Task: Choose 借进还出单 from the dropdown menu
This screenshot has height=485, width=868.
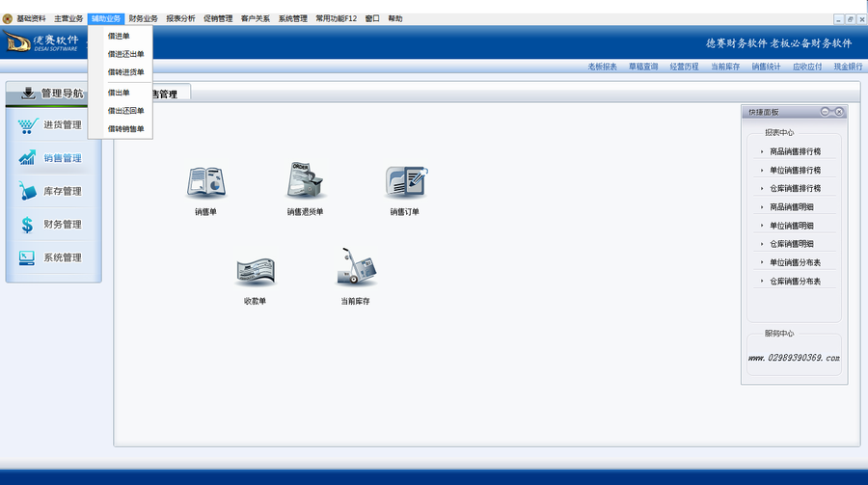Action: [x=121, y=54]
